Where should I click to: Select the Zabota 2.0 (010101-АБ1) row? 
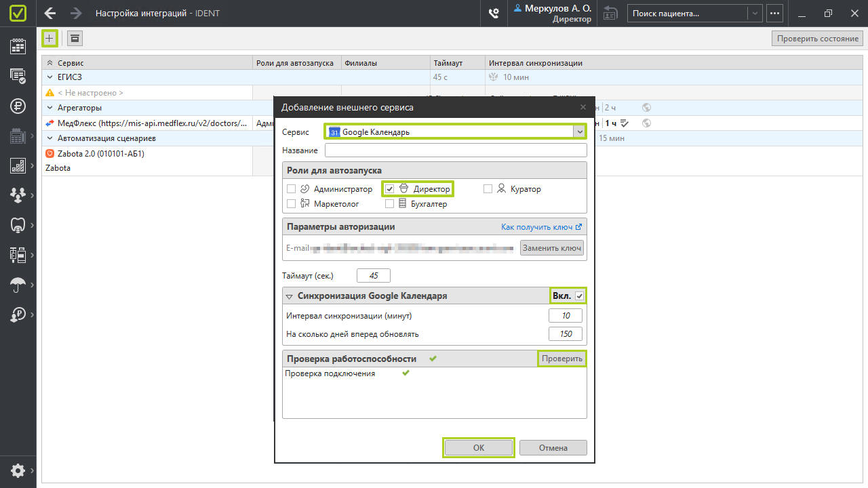149,154
